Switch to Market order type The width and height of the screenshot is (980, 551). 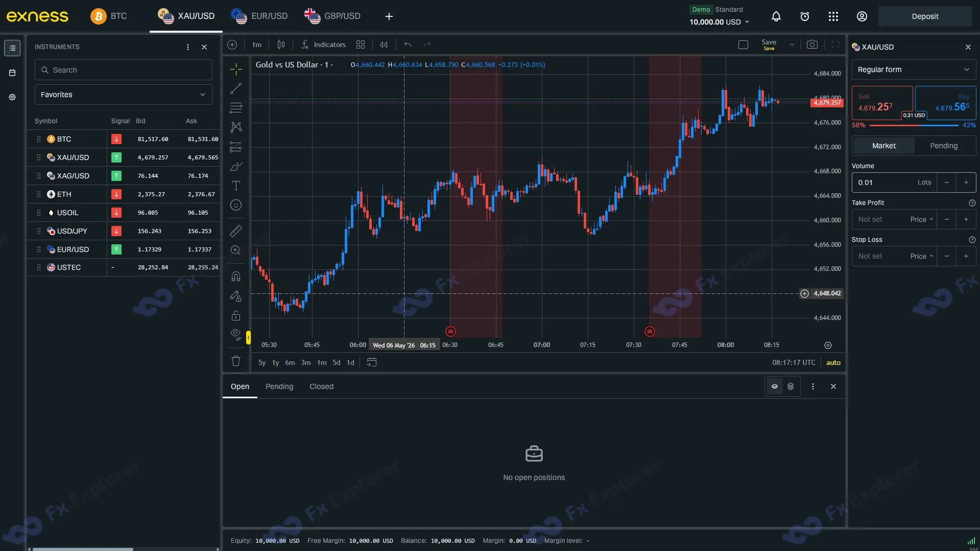[883, 146]
